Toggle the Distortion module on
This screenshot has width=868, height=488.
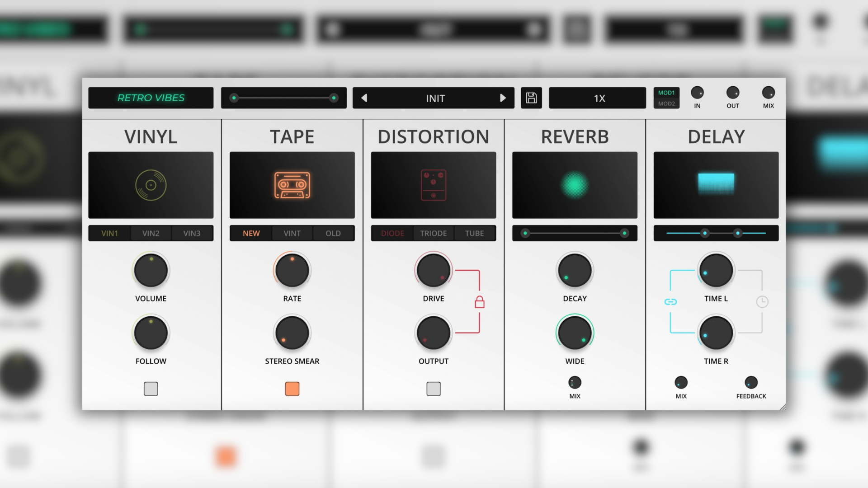pyautogui.click(x=433, y=388)
